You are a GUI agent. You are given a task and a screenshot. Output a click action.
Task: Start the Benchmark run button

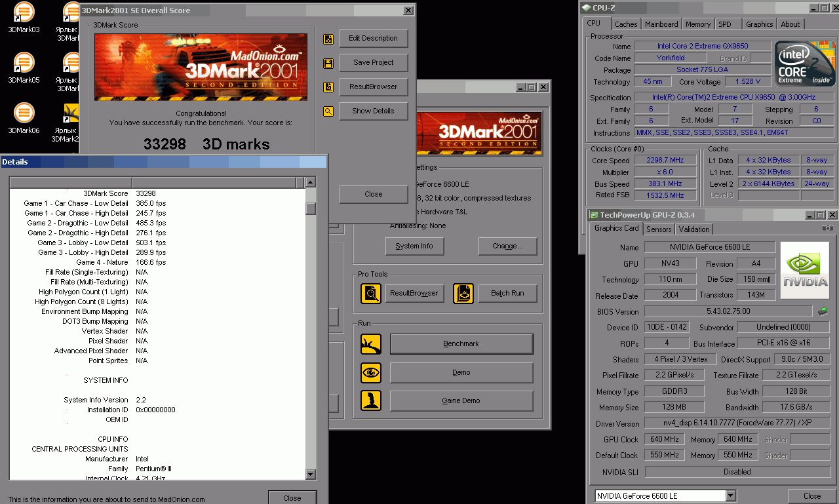(x=461, y=343)
